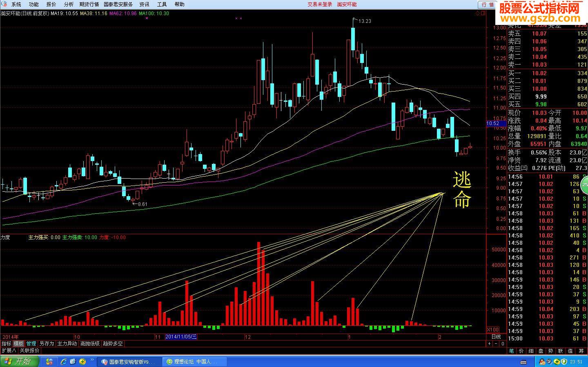Click the yellow-green plus quick launch icon
The image size is (588, 367).
[x=82, y=362]
